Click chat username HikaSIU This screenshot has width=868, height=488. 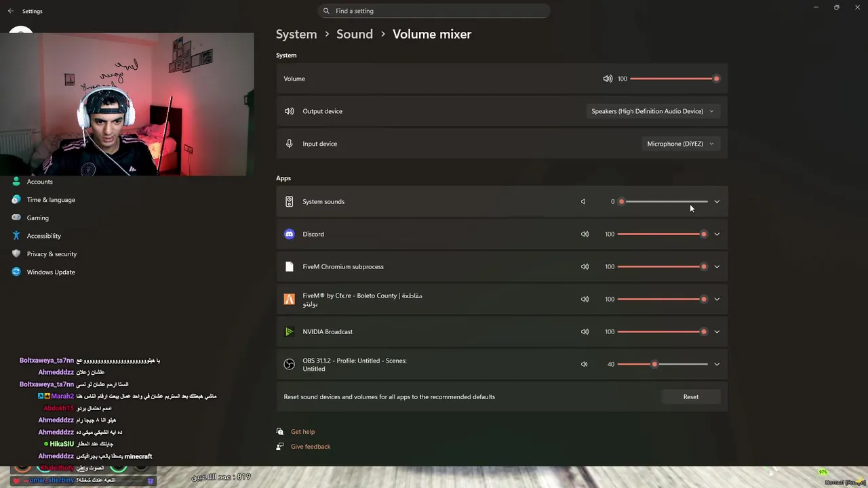pos(62,444)
